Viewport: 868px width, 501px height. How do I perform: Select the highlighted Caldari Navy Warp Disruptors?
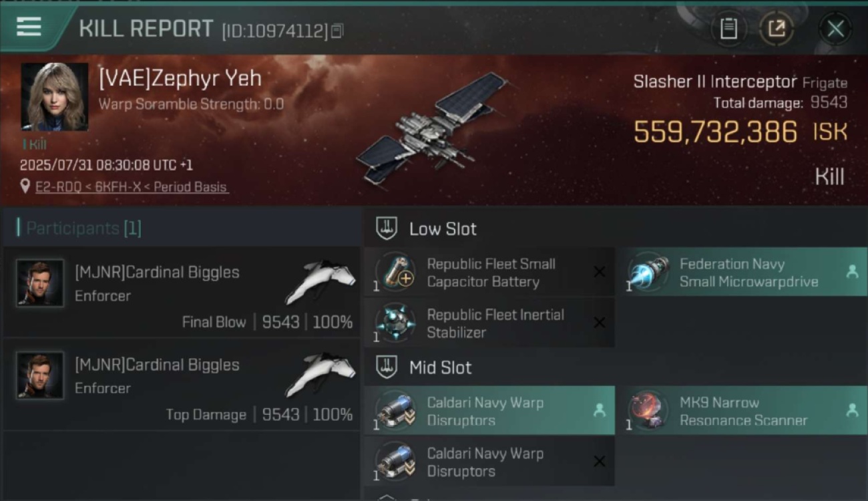coord(489,411)
